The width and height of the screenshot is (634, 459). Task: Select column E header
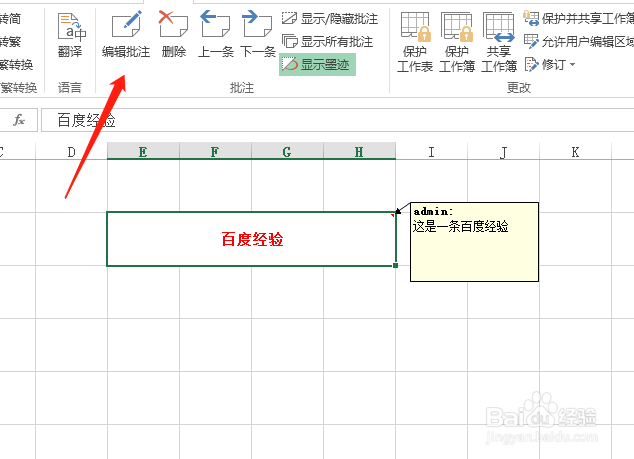click(x=143, y=152)
